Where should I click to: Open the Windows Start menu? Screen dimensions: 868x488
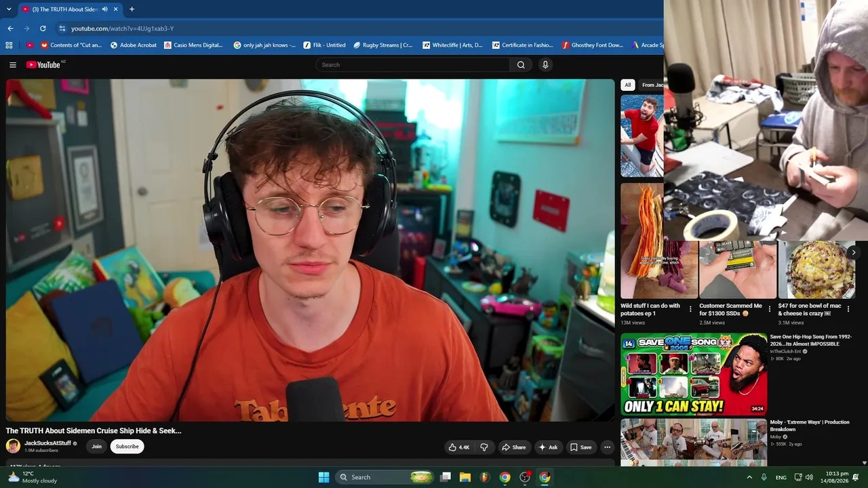[x=323, y=477]
